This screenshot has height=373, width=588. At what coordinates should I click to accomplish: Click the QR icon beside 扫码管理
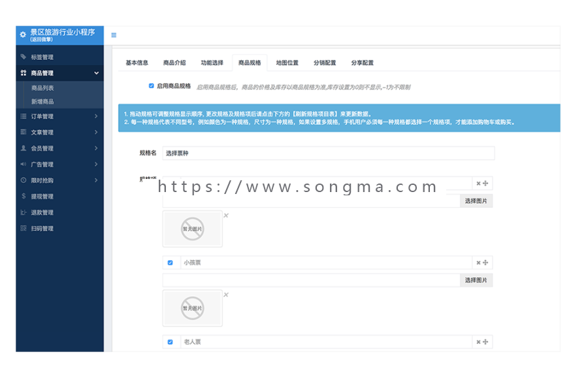coord(24,228)
